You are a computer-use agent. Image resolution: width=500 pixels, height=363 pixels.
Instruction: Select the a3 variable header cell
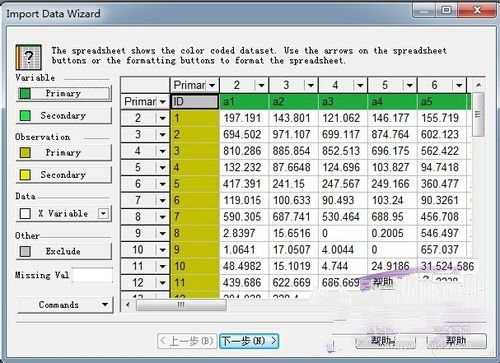[343, 102]
